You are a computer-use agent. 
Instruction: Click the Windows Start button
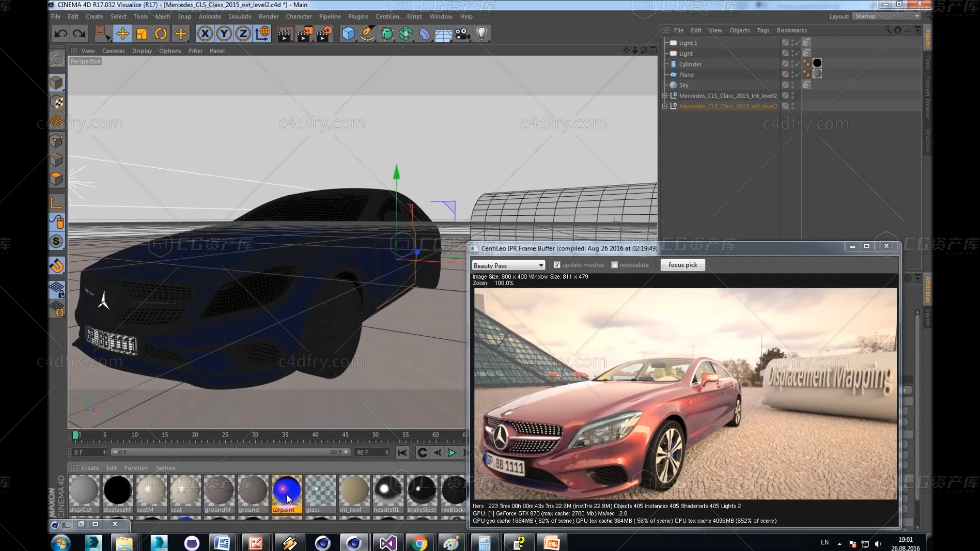click(x=60, y=543)
